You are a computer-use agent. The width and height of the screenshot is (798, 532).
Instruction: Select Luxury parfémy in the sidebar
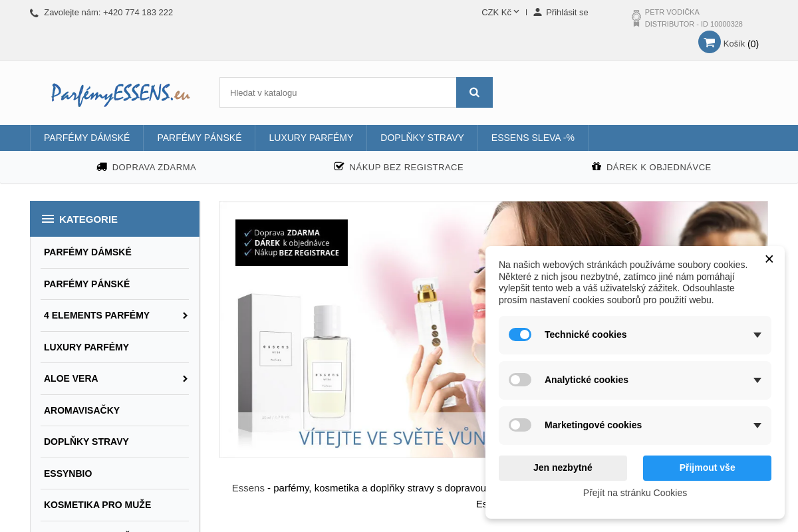pyautogui.click(x=86, y=347)
